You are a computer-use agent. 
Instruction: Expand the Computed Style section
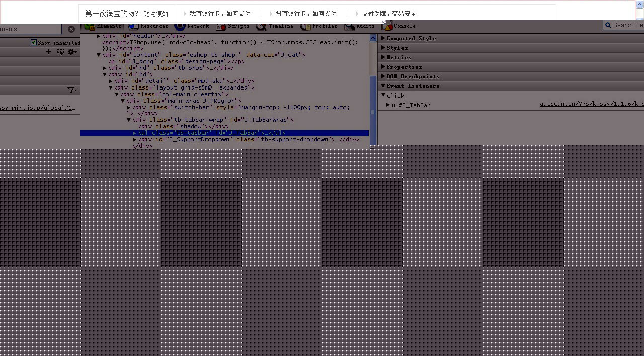click(x=410, y=38)
